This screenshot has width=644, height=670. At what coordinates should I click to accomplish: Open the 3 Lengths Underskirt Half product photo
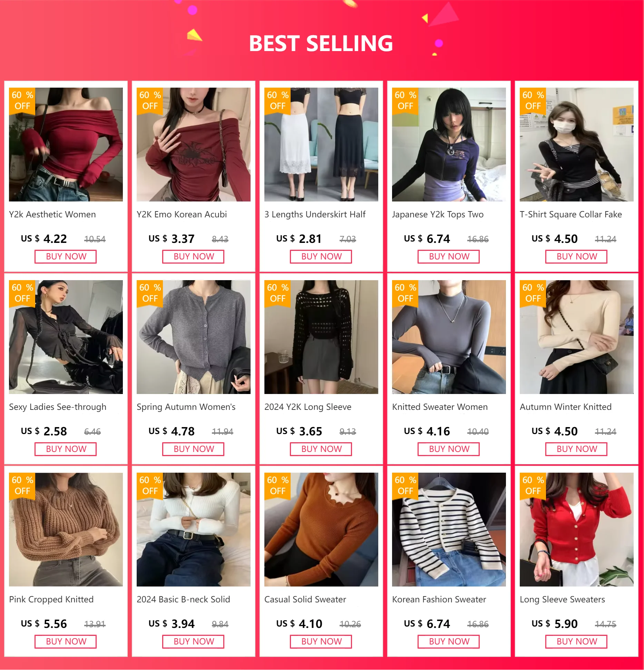pos(321,144)
